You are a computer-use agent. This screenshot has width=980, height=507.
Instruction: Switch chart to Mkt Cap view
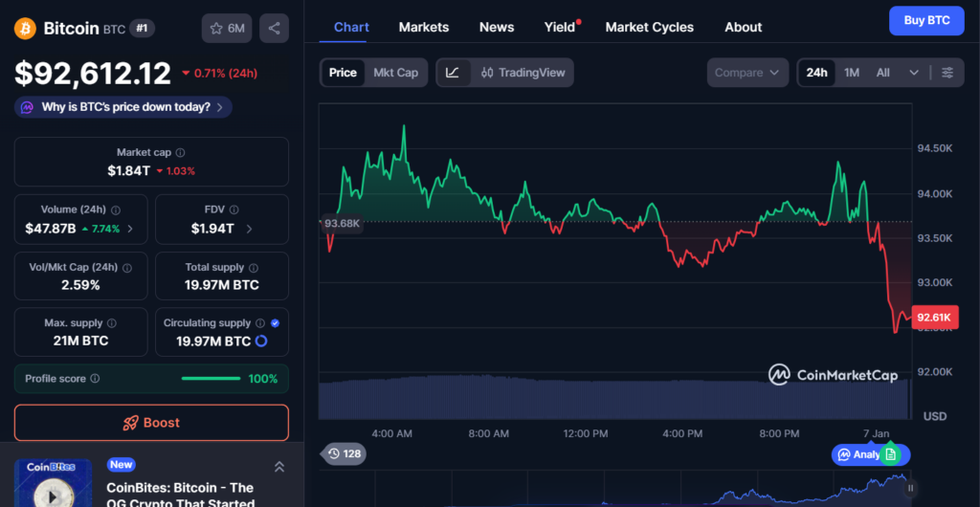click(x=395, y=73)
